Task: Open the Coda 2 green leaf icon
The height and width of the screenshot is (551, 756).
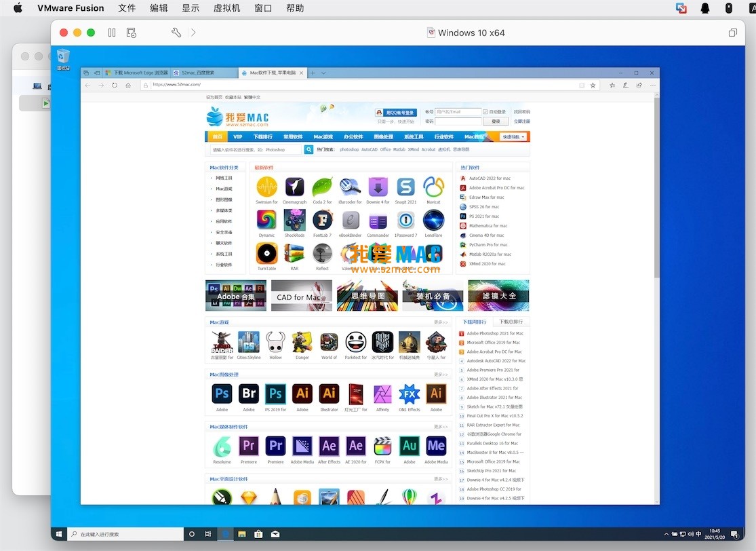Action: pyautogui.click(x=323, y=187)
